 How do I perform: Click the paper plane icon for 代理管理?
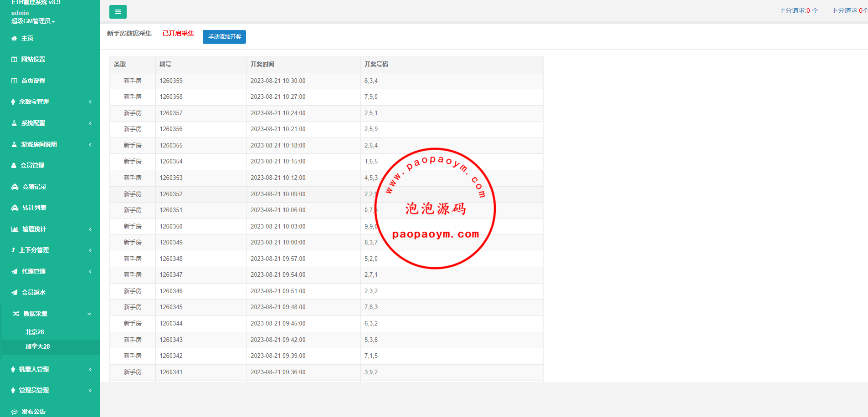[15, 272]
